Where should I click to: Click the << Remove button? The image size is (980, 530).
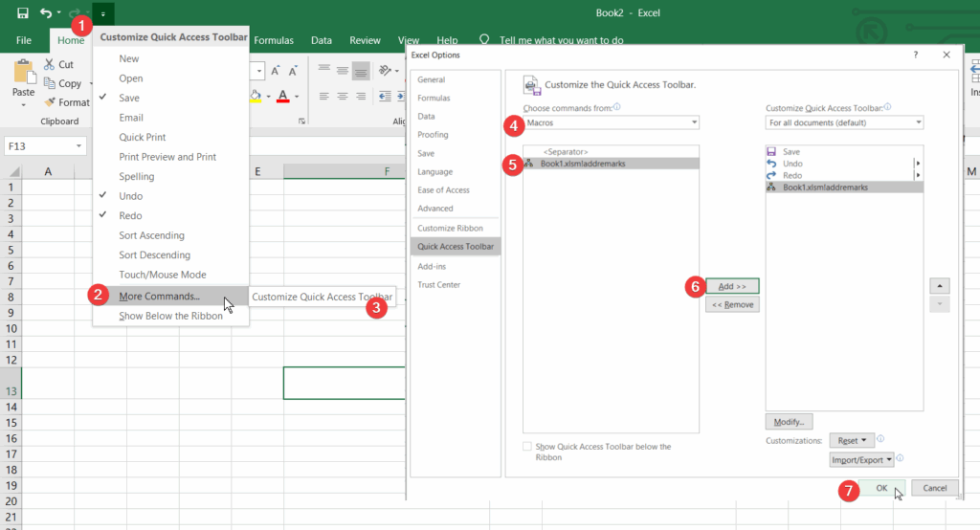coord(732,304)
